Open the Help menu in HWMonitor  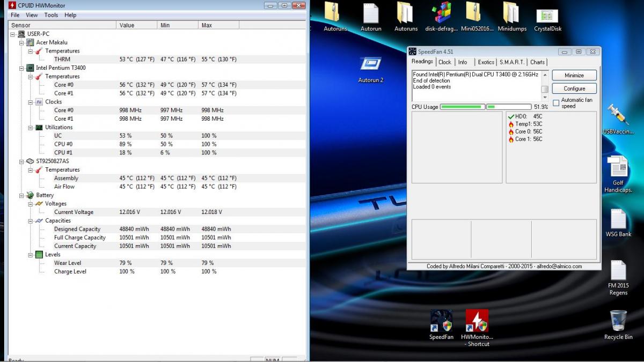[70, 15]
